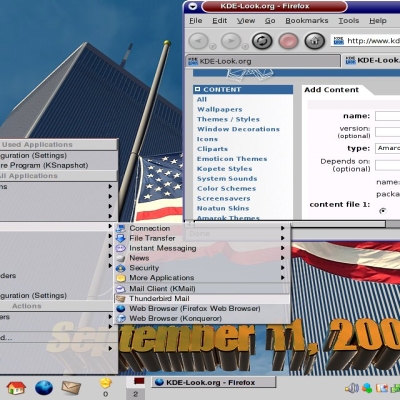Click KDE-Look.org - Firefox taskbar button
The height and width of the screenshot is (400, 400).
tap(214, 382)
